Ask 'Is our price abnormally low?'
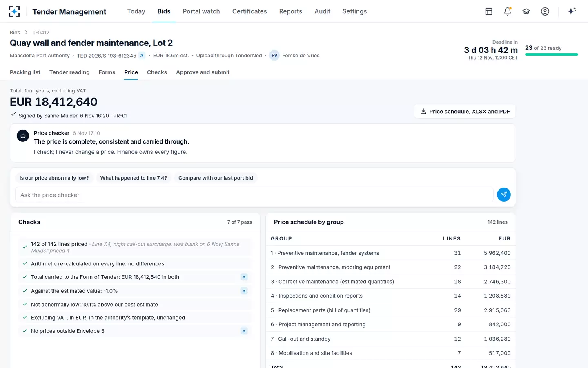 54,178
